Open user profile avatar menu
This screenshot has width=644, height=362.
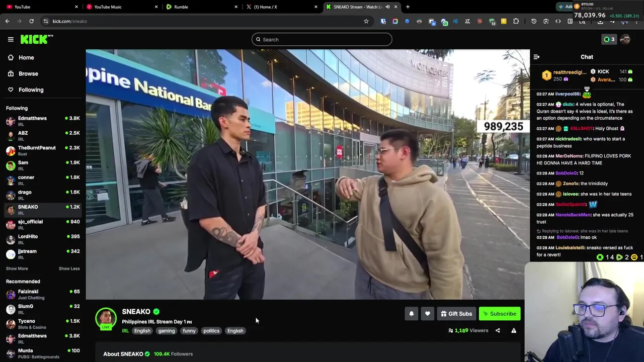tap(625, 39)
